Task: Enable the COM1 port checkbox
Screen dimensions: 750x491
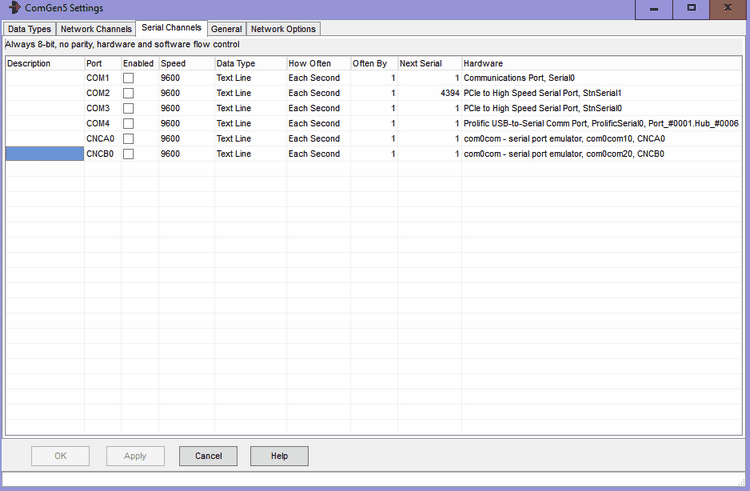Action: 128,78
